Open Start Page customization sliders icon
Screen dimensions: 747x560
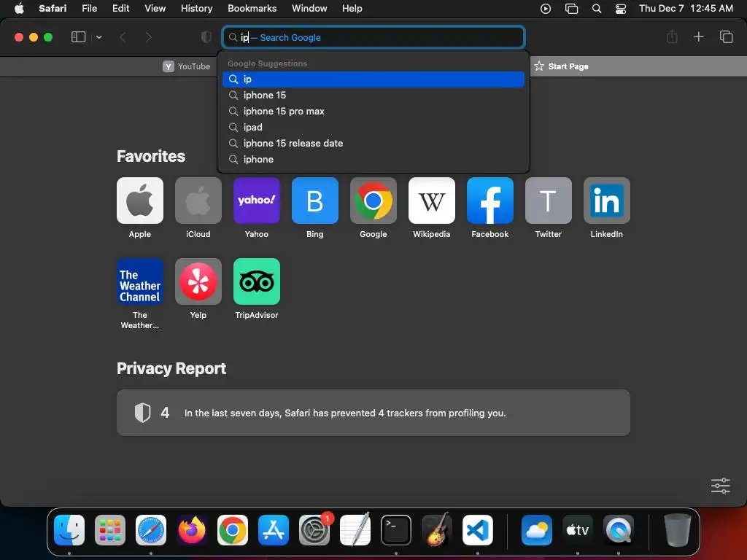coord(720,486)
